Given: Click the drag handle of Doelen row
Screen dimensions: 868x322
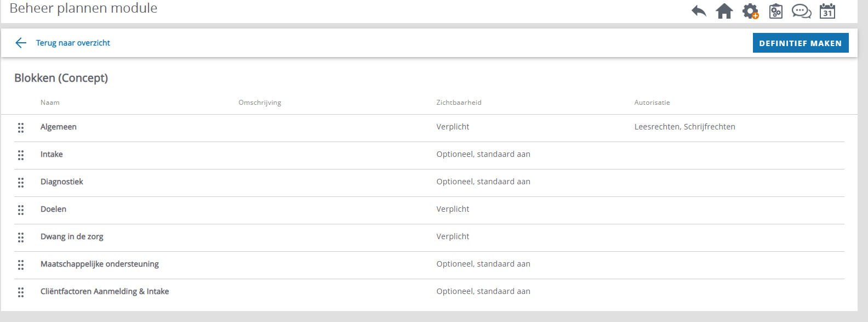Looking at the screenshot, I should 21,210.
